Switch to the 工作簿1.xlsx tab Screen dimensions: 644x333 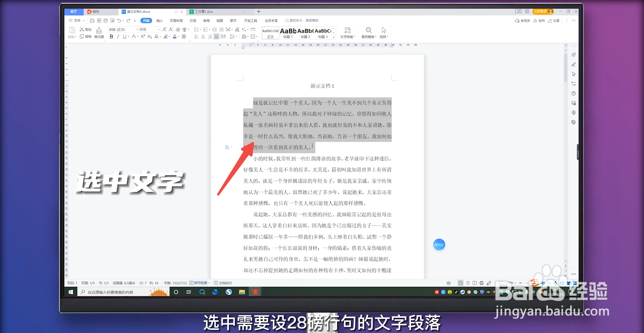click(x=203, y=11)
